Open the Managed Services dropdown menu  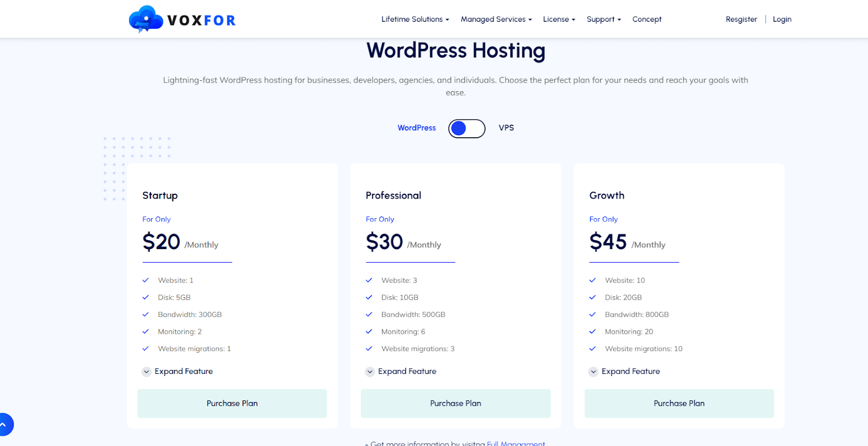(x=496, y=20)
